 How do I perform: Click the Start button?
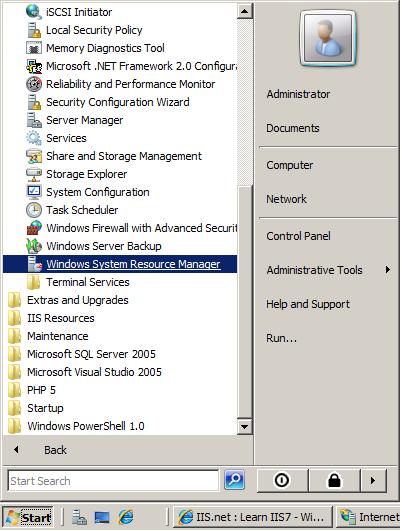(28, 517)
